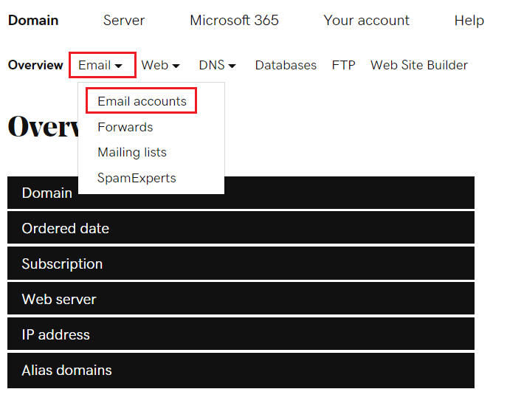Click the Web server row

(x=241, y=298)
